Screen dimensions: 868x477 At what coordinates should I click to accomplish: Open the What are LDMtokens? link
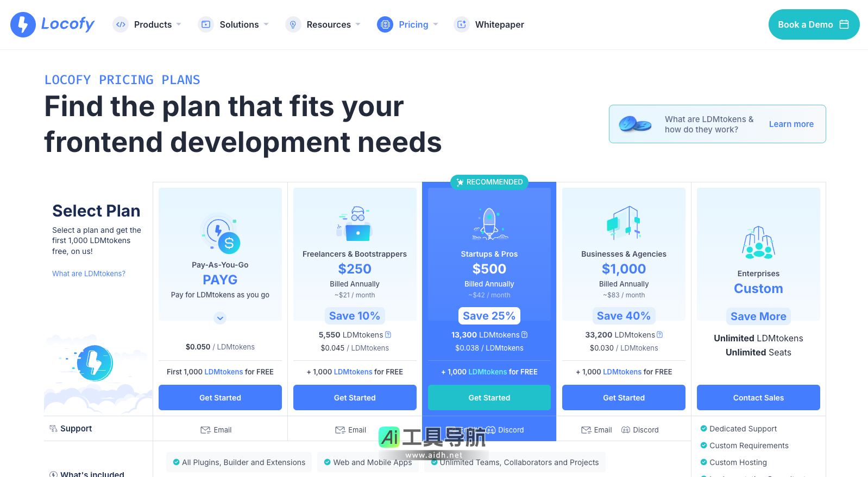pos(89,274)
